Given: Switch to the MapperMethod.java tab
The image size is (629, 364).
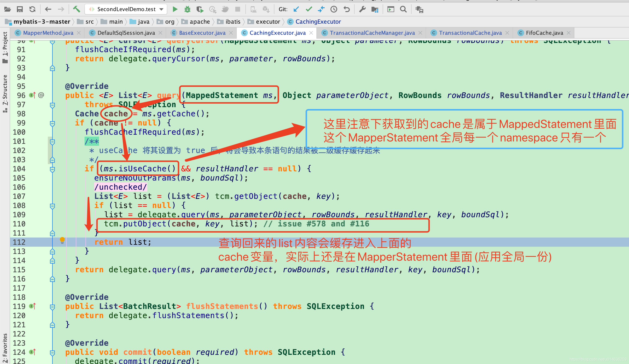Looking at the screenshot, I should coord(48,33).
